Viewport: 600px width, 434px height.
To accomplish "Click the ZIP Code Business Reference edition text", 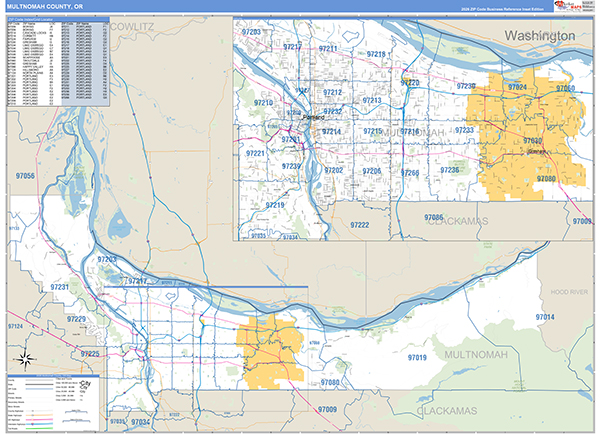I will (502, 9).
